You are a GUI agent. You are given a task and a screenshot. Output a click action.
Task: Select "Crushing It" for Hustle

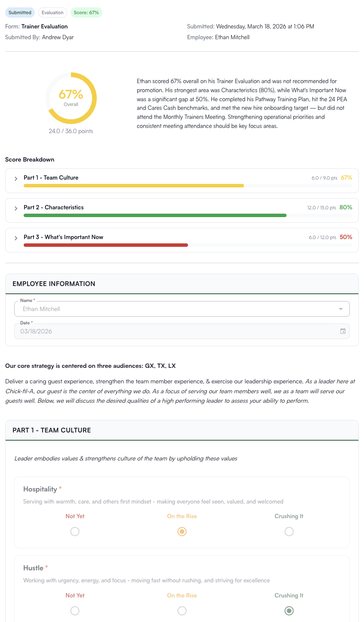289,611
